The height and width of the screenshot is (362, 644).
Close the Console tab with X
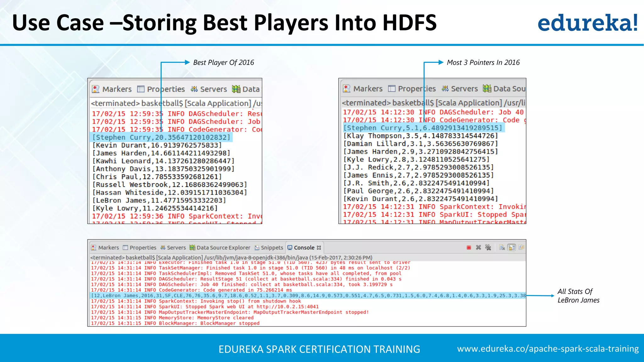pos(319,248)
